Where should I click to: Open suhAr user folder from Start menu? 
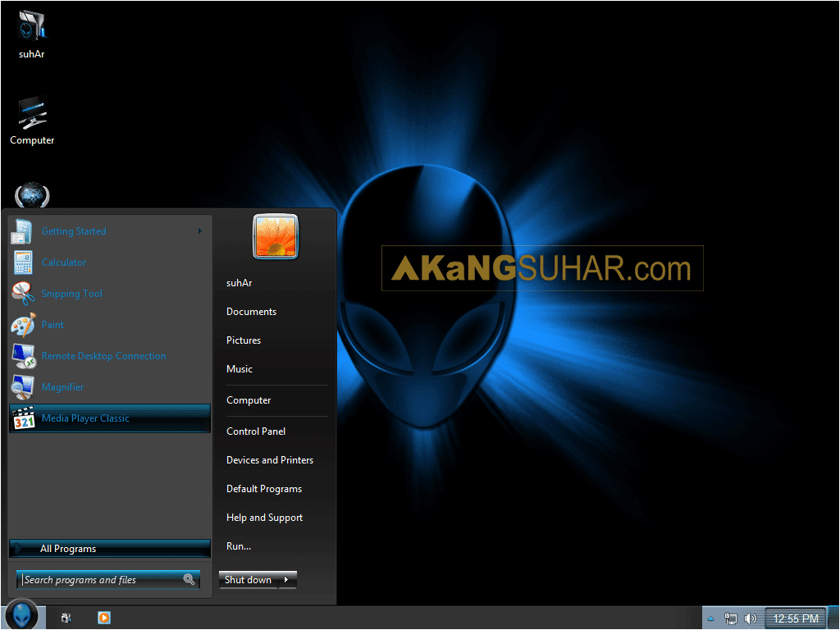(x=239, y=283)
